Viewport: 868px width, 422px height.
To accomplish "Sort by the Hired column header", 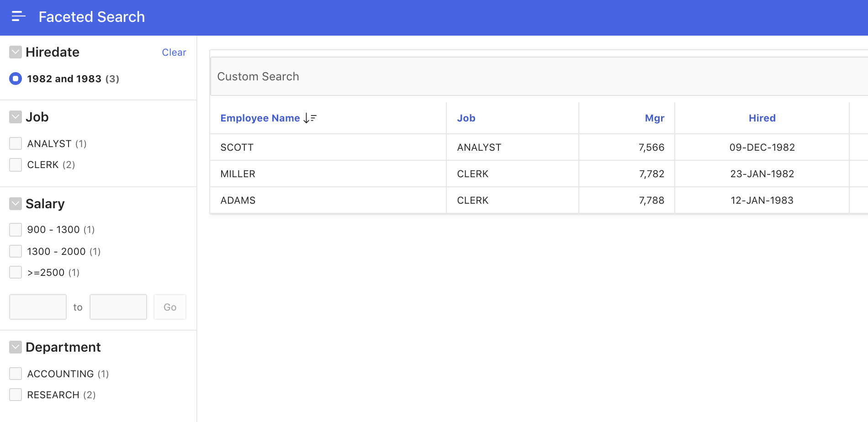I will point(762,118).
